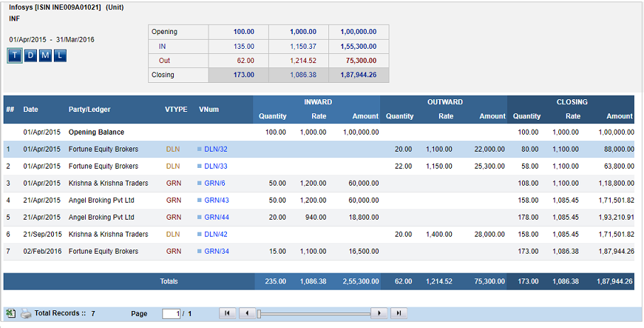Click the Infosys ISIN title text
The width and height of the screenshot is (644, 328).
pyautogui.click(x=67, y=7)
